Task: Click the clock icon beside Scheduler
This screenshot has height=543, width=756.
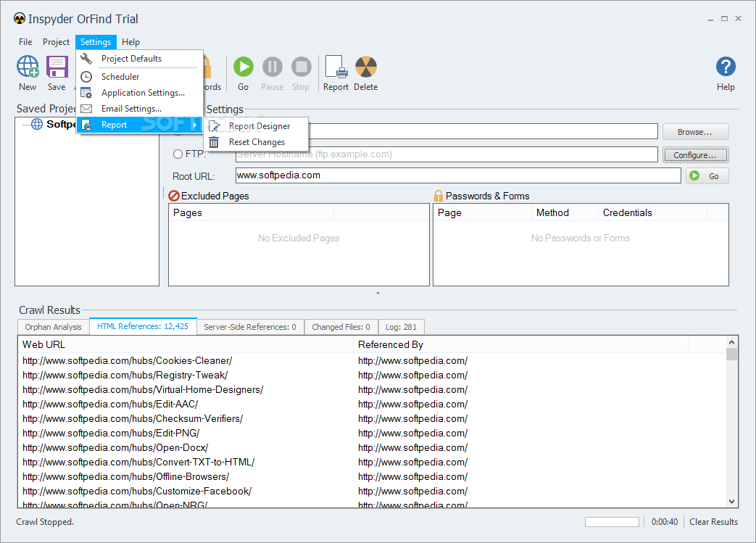Action: (86, 77)
